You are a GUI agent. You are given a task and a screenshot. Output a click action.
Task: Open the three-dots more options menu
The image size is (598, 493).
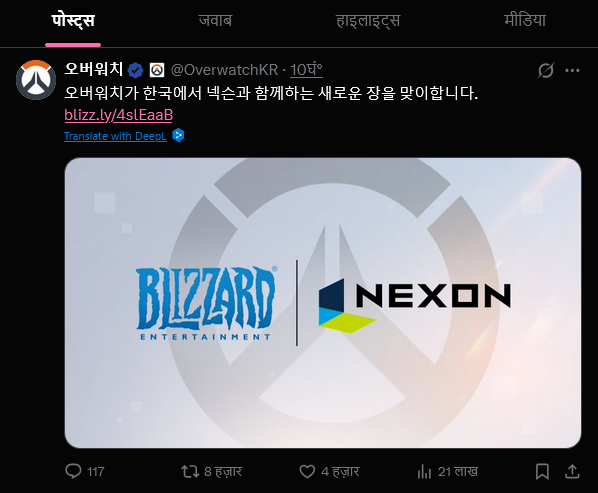[572, 70]
